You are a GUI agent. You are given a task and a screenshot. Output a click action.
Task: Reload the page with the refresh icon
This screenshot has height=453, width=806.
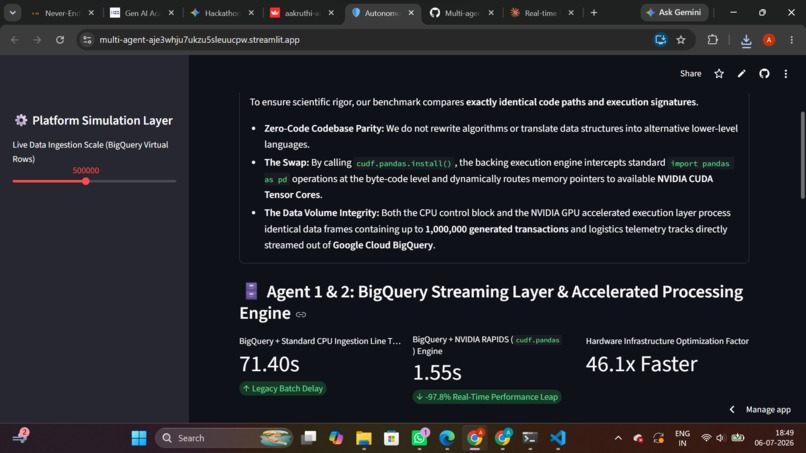click(60, 40)
